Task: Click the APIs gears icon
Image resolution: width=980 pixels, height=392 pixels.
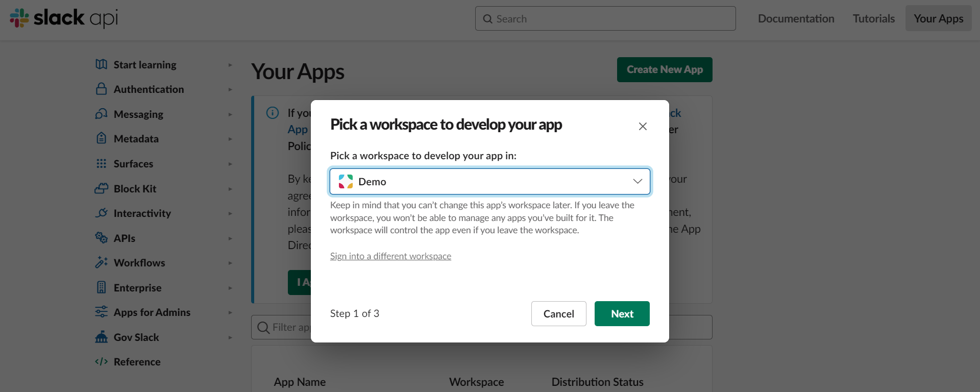Action: (x=102, y=238)
